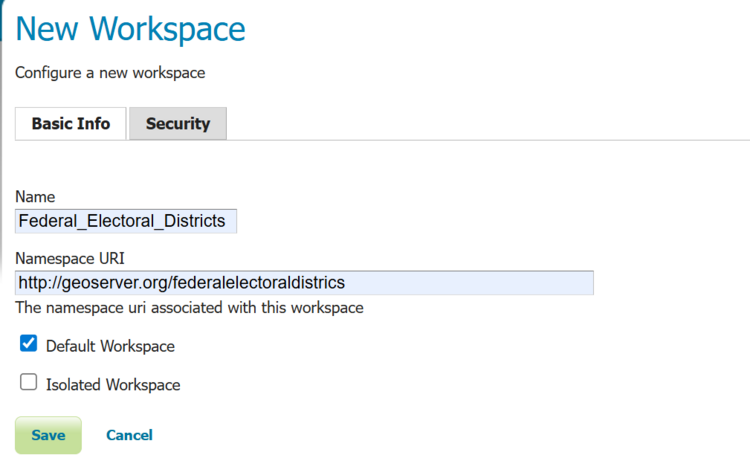Screen dimensions: 750x458
Task: Cancel workspace creation
Action: tap(129, 435)
